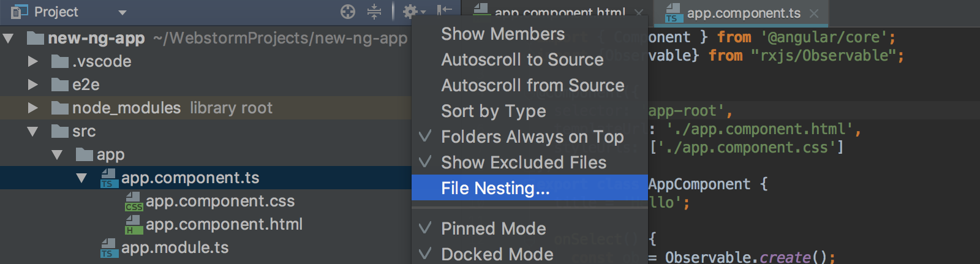980x264 pixels.
Task: Select the app.component.html file icon
Action: [x=134, y=225]
